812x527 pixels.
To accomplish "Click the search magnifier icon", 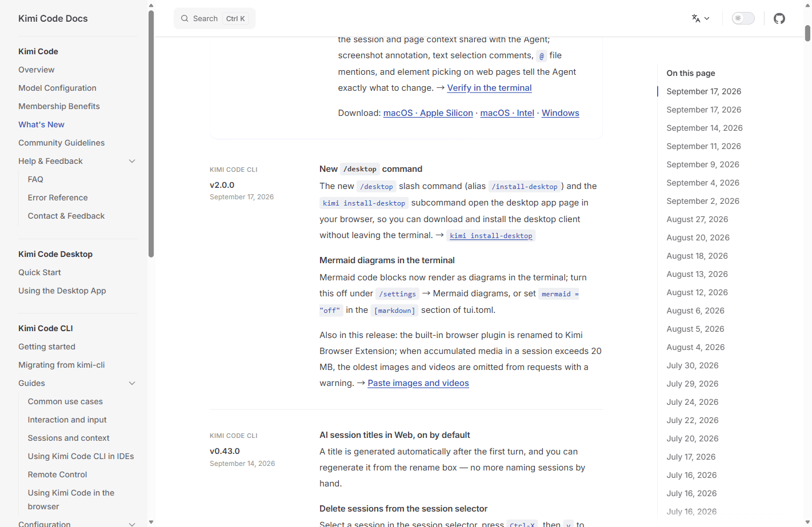I will [185, 18].
